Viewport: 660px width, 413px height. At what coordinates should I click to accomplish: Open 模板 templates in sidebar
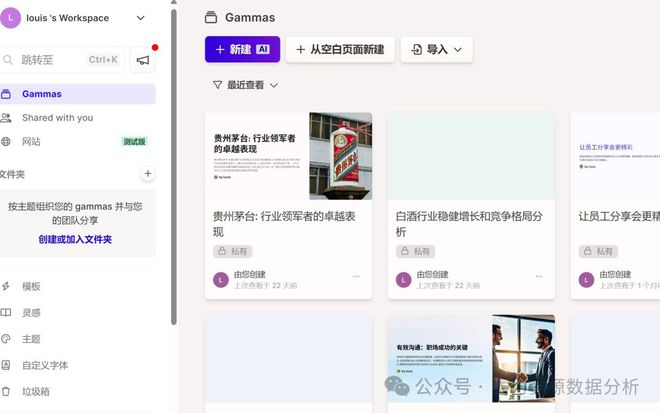[x=31, y=287]
